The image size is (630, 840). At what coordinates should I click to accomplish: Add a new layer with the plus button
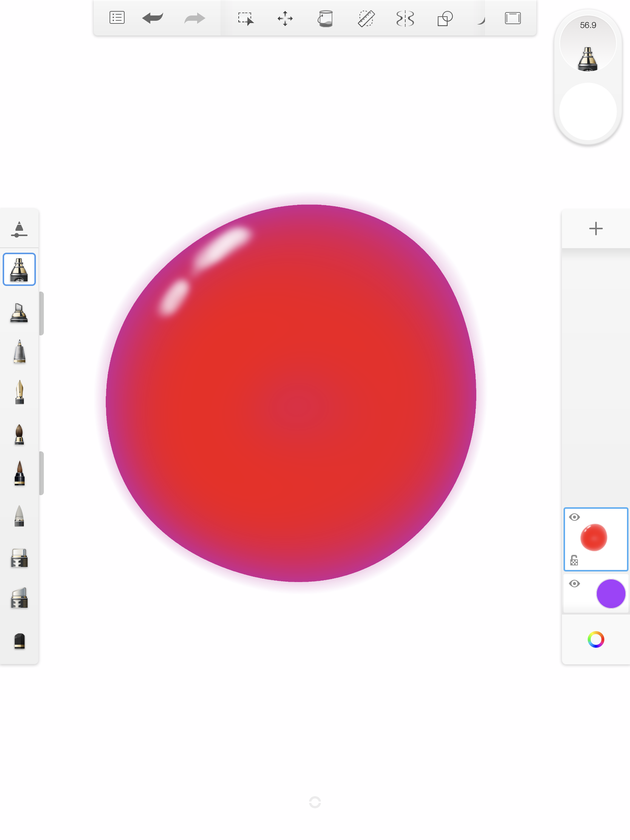[x=596, y=228]
